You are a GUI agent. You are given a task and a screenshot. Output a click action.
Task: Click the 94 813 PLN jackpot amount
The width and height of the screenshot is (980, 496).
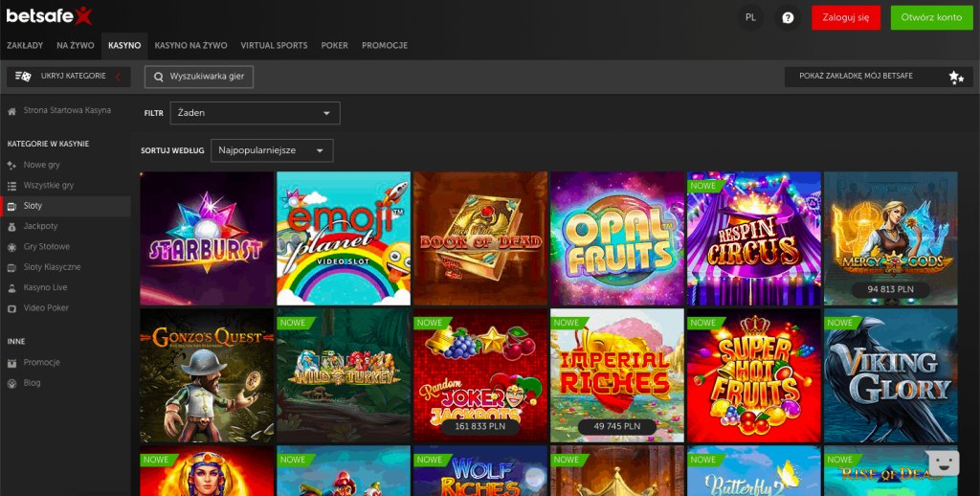pos(891,289)
